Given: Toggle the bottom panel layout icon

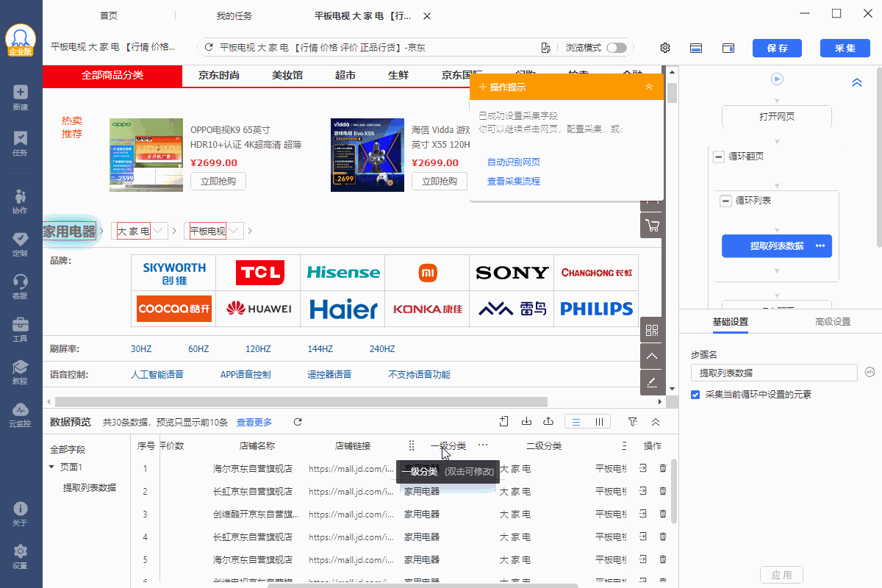Looking at the screenshot, I should (x=696, y=48).
